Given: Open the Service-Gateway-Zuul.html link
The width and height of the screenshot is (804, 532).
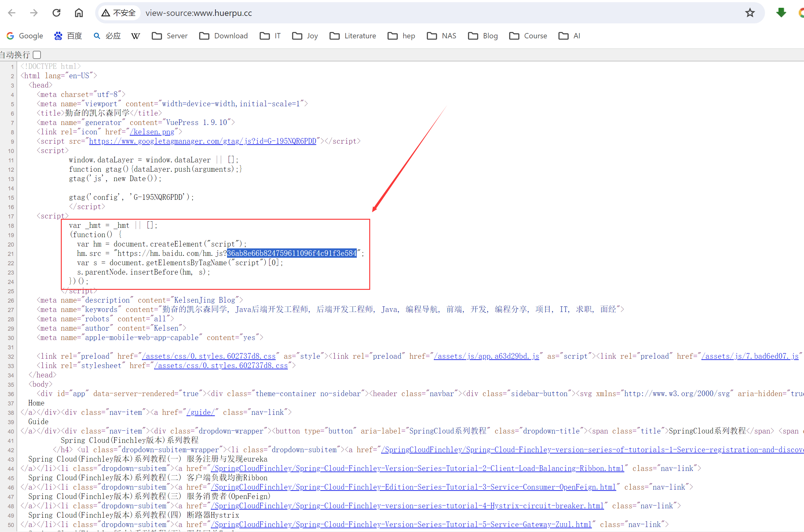Looking at the screenshot, I should (401, 525).
